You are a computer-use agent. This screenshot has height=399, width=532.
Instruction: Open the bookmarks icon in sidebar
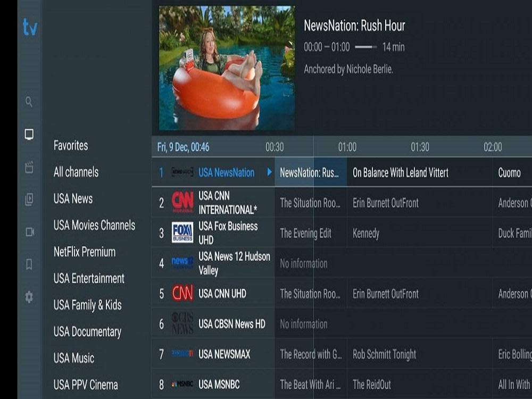[x=29, y=264]
